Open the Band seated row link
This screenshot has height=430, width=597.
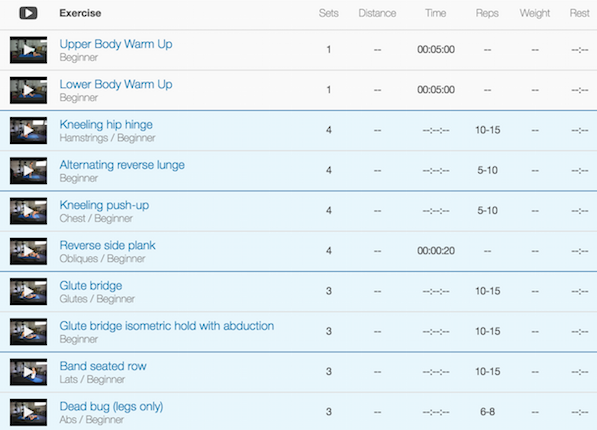click(x=103, y=366)
